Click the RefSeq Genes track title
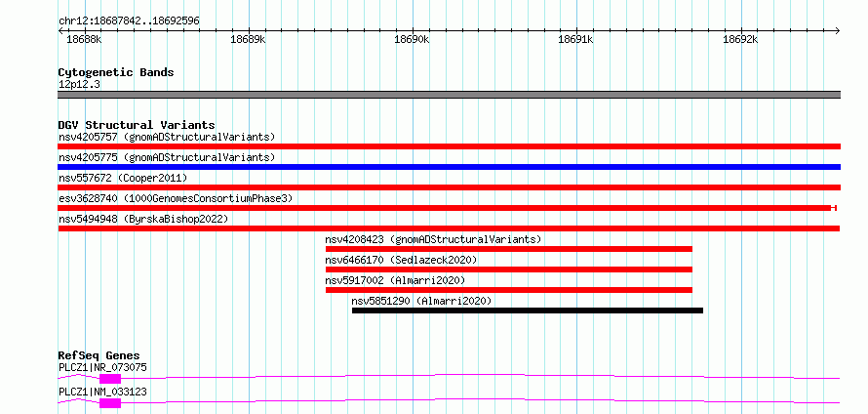 (99, 355)
